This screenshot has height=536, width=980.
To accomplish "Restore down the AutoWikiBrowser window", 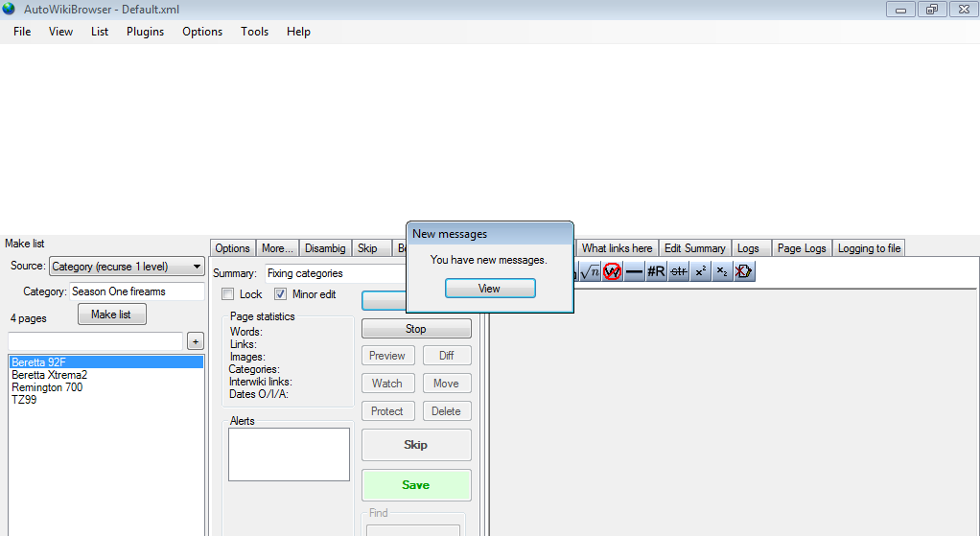I will 932,10.
